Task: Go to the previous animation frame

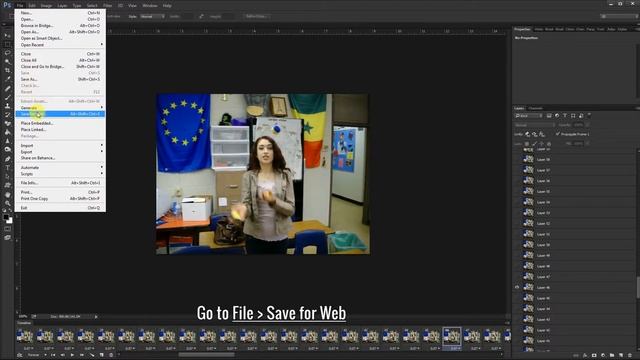Action: coord(62,355)
